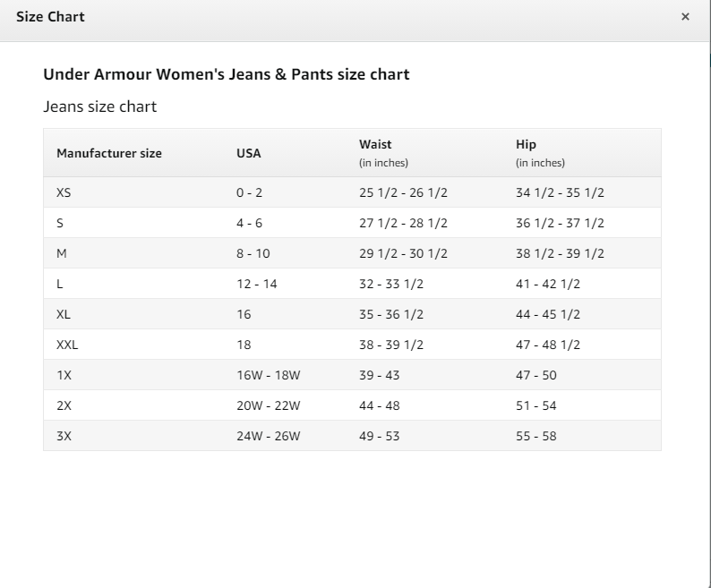Click the Manufacturer size column header
The width and height of the screenshot is (711, 588).
coord(109,153)
